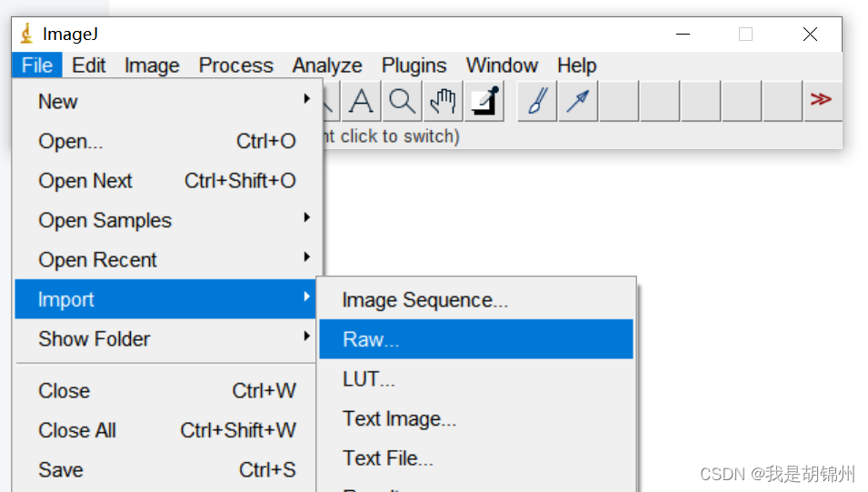868x492 pixels.
Task: Select Text File... import option
Action: (x=476, y=458)
